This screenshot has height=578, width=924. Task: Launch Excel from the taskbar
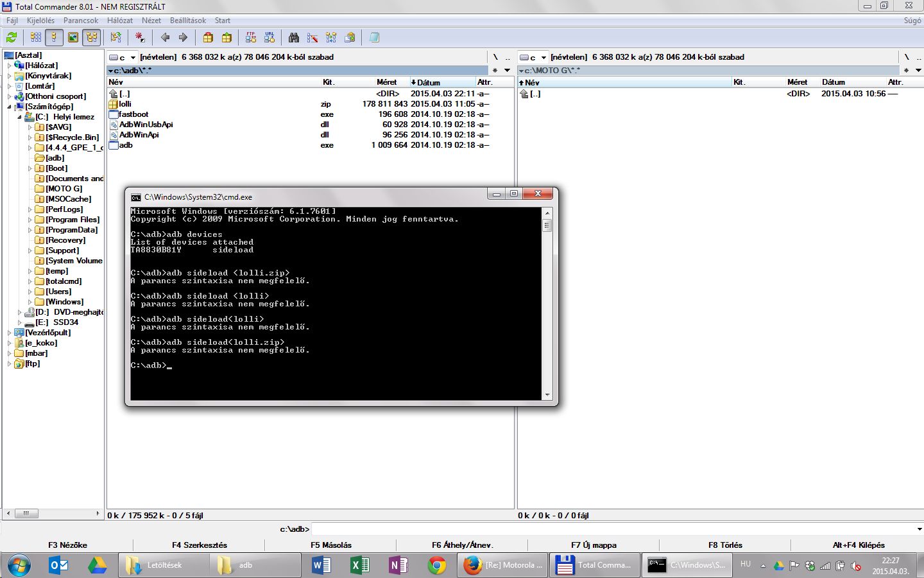pos(360,565)
